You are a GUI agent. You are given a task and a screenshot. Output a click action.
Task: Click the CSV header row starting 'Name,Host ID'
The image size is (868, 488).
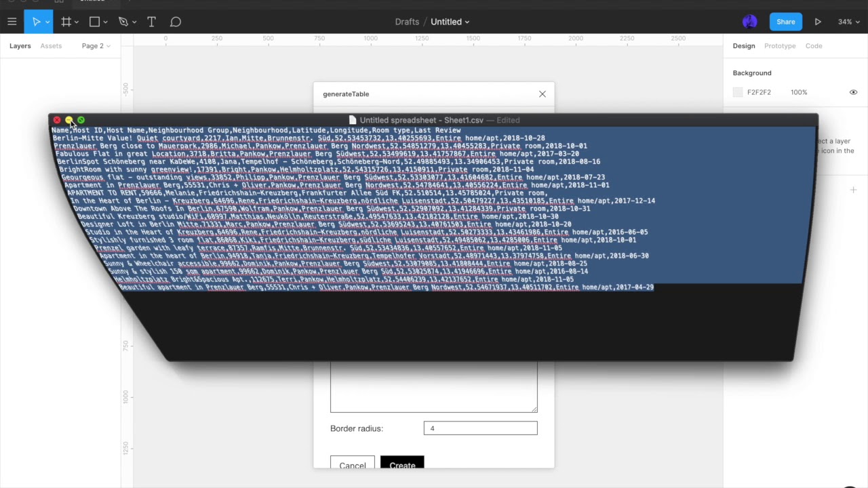[256, 130]
